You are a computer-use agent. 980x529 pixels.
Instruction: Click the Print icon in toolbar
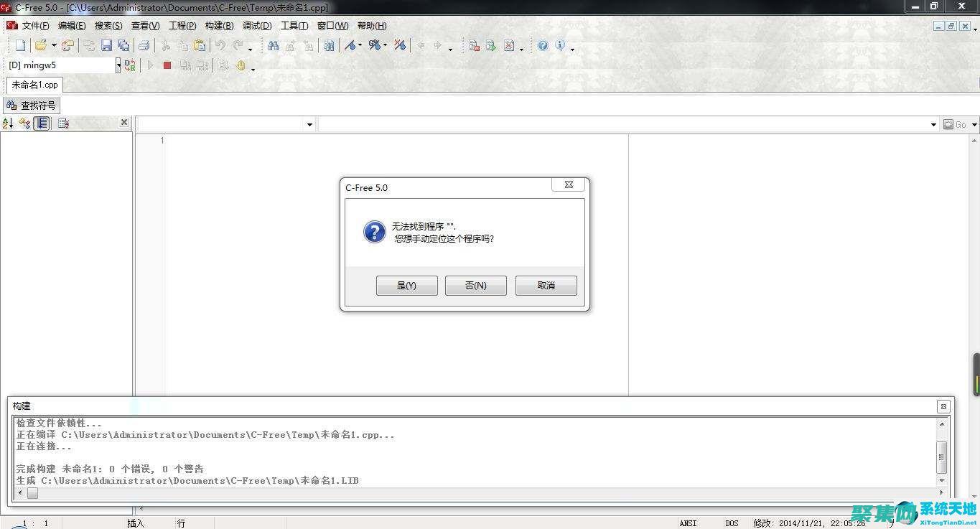tap(144, 45)
